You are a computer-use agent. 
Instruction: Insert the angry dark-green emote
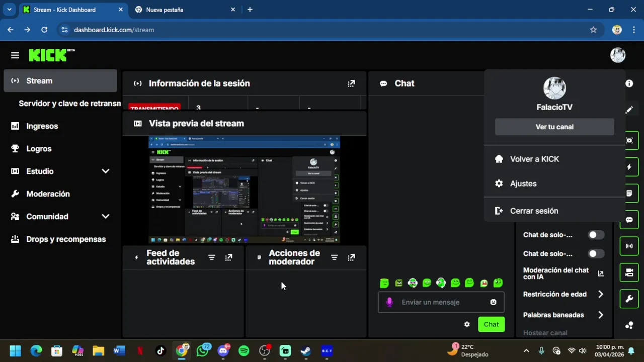pyautogui.click(x=399, y=283)
